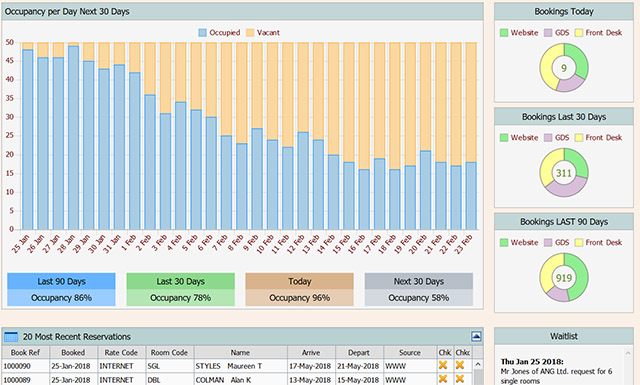Image resolution: width=640 pixels, height=385 pixels.
Task: Sort table by Depart column header
Action: (x=359, y=352)
